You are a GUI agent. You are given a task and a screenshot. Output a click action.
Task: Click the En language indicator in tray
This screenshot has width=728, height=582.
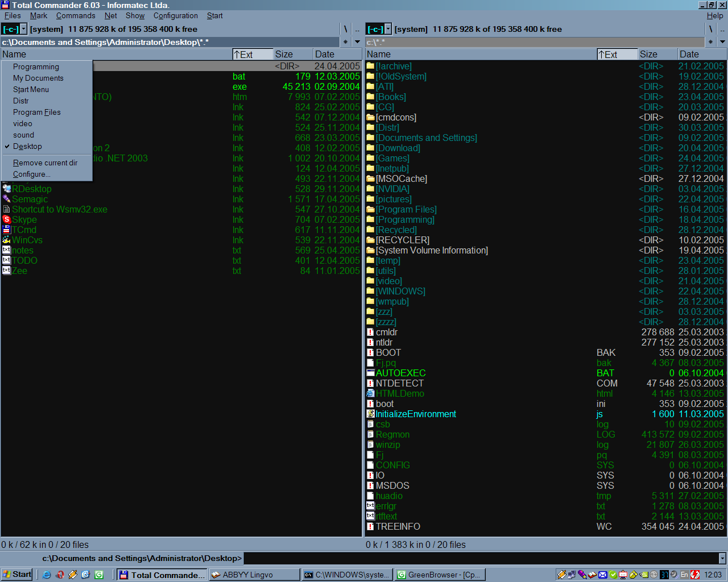pos(684,575)
